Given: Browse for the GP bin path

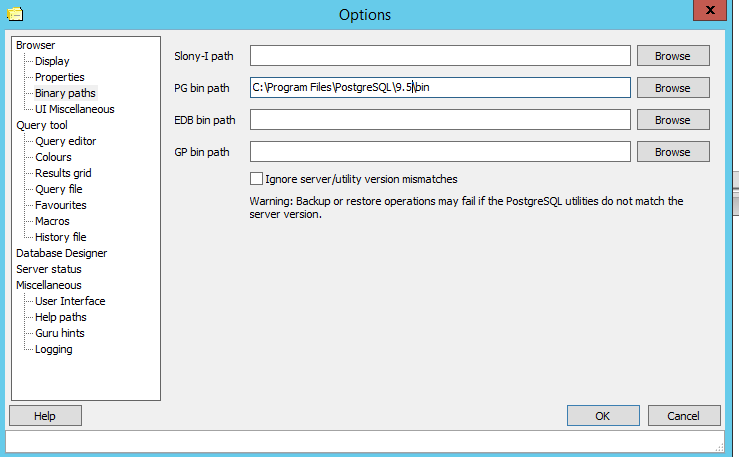Looking at the screenshot, I should [x=673, y=152].
